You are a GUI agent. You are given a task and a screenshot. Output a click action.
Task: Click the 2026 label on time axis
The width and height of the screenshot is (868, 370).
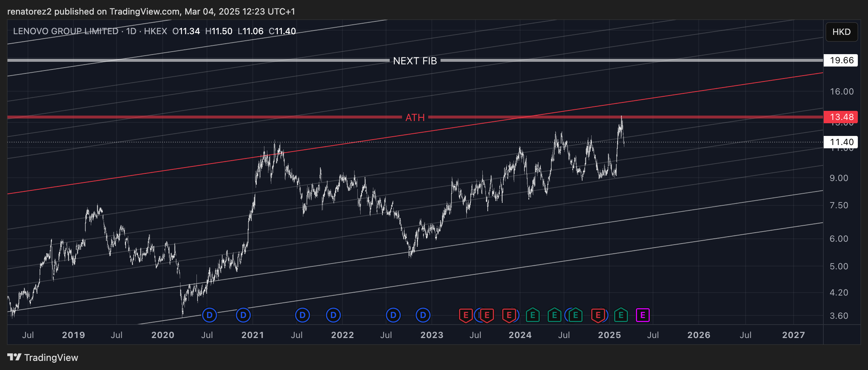(x=699, y=335)
